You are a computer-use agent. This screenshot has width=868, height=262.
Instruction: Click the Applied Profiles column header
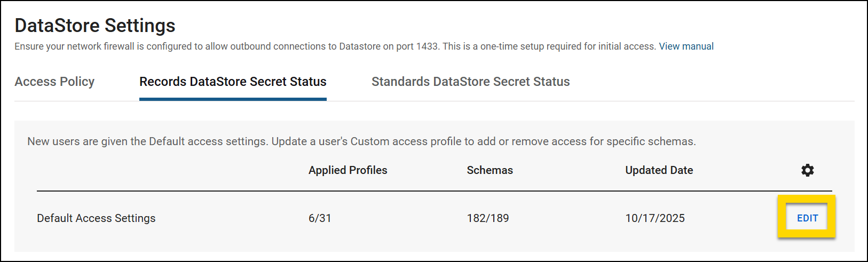[x=348, y=170]
